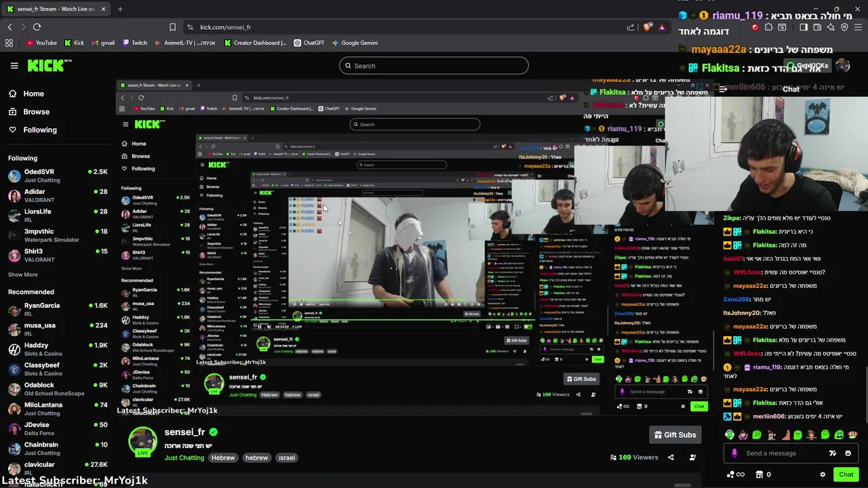Image resolution: width=868 pixels, height=488 pixels.
Task: Click the israel tag
Action: [287, 457]
